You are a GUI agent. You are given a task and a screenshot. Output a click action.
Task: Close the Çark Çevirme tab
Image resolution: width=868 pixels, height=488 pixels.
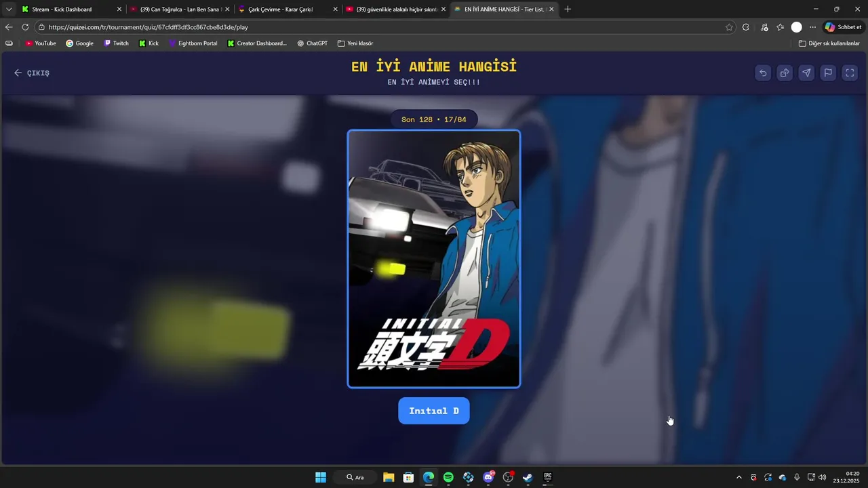(x=335, y=9)
